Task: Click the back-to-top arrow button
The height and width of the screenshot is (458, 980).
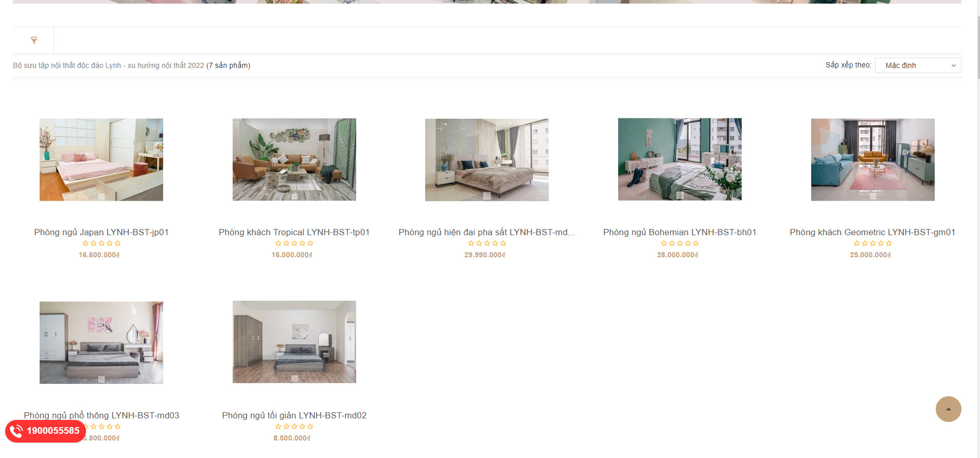Action: click(948, 409)
